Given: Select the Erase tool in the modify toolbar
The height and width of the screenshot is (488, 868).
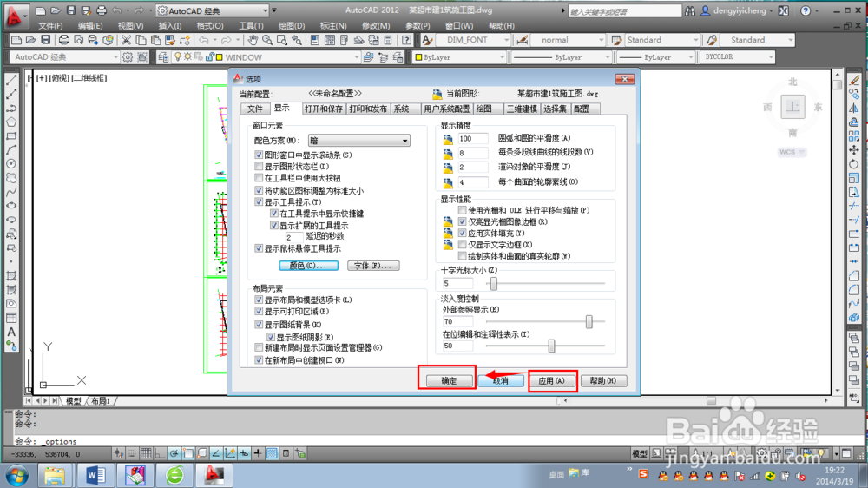Looking at the screenshot, I should click(854, 80).
